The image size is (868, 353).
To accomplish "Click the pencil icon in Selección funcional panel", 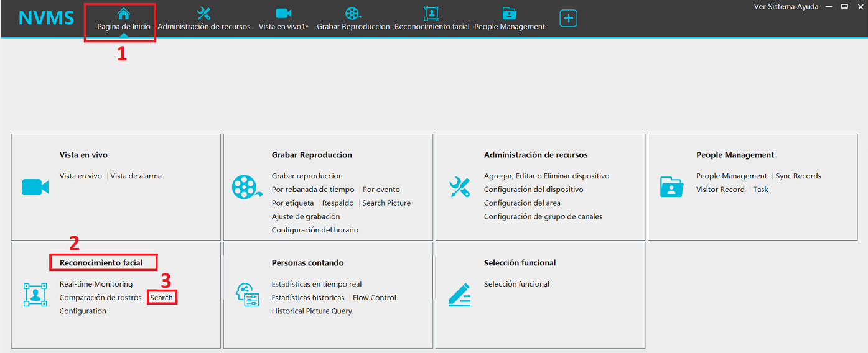I will pos(459,295).
